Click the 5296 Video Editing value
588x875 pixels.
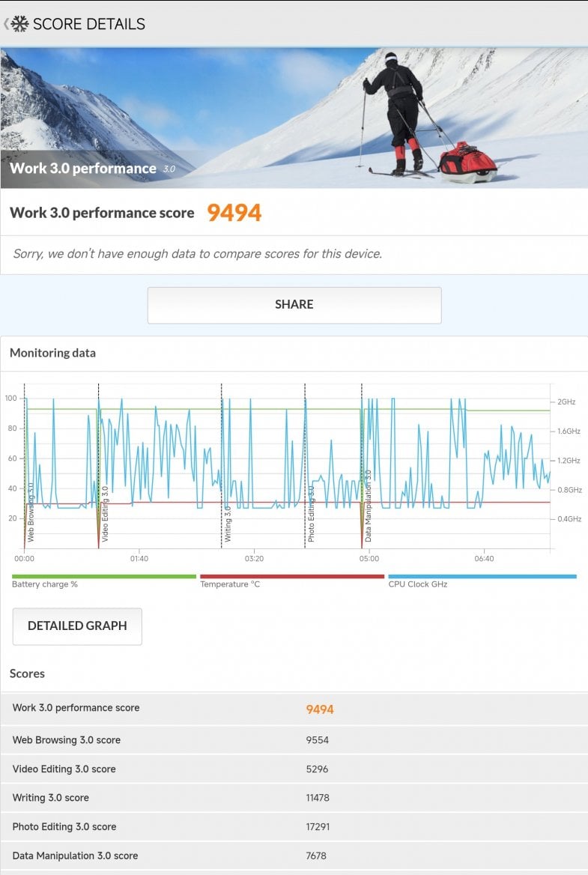[x=318, y=769]
